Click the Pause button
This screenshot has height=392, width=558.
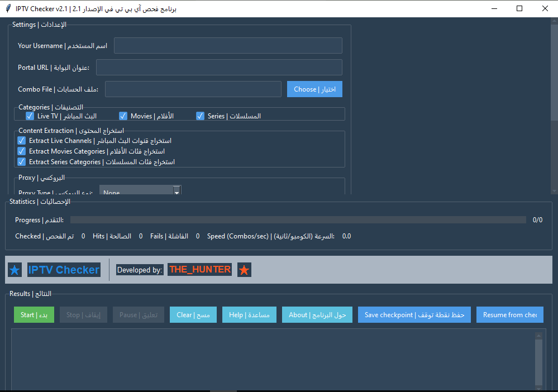point(139,315)
